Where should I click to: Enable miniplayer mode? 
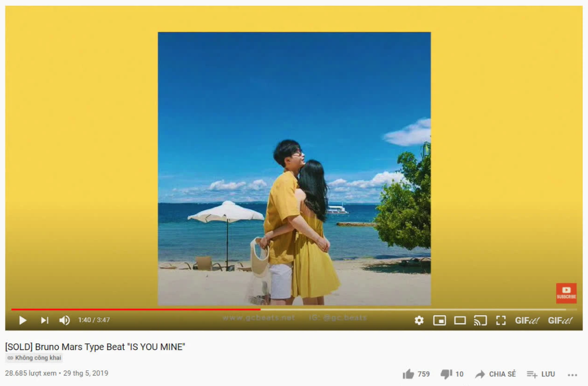pos(439,320)
